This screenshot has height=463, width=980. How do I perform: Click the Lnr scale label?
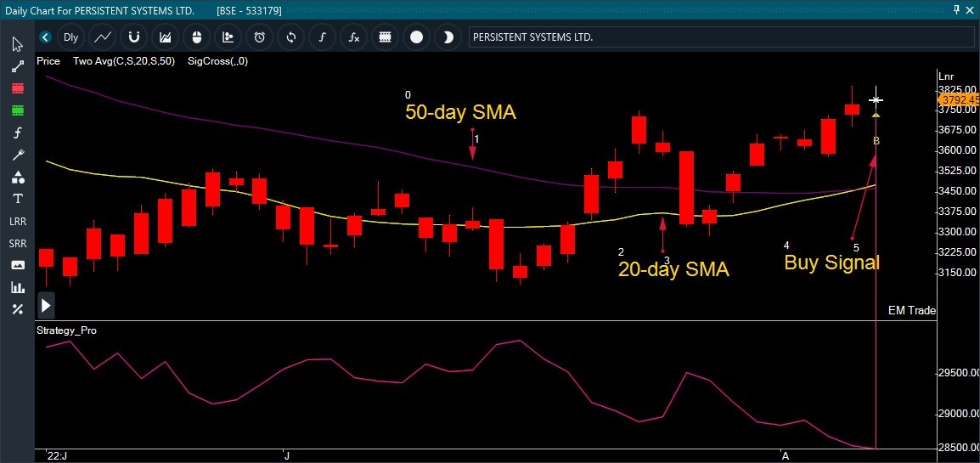coord(946,76)
